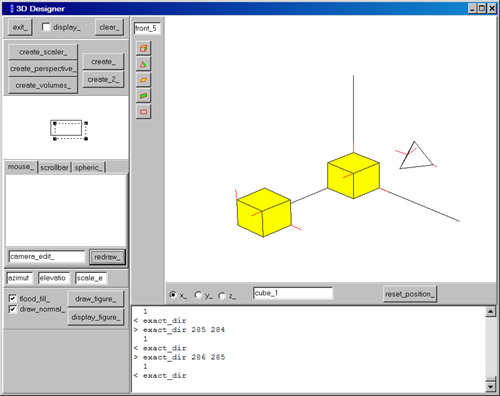
Task: Switch to the spheric_ tab
Action: [x=88, y=167]
